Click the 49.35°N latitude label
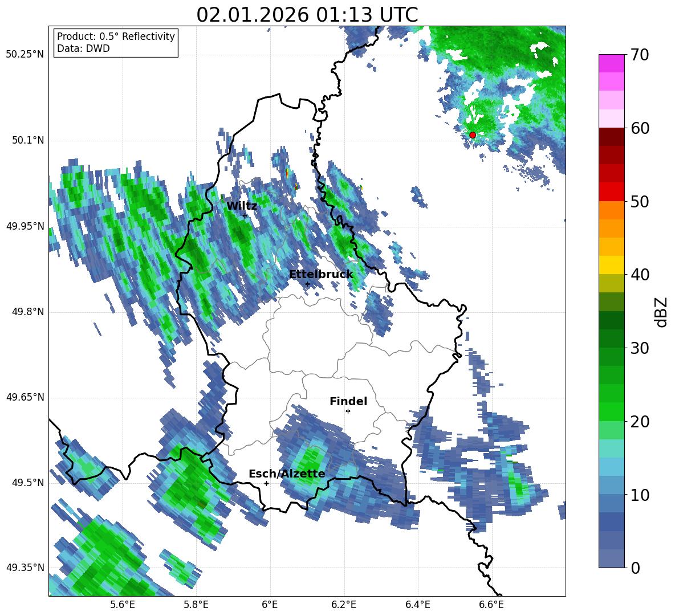 tap(25, 568)
